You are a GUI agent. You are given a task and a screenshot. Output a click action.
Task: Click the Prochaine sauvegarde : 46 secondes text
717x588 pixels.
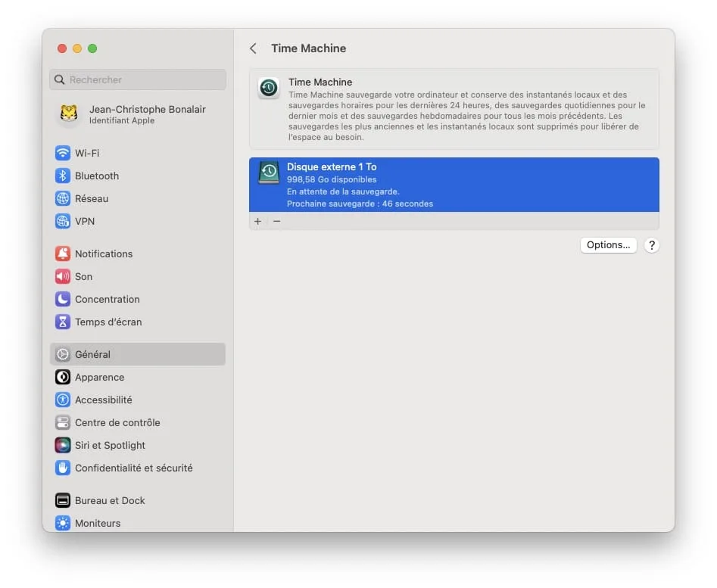click(x=360, y=204)
